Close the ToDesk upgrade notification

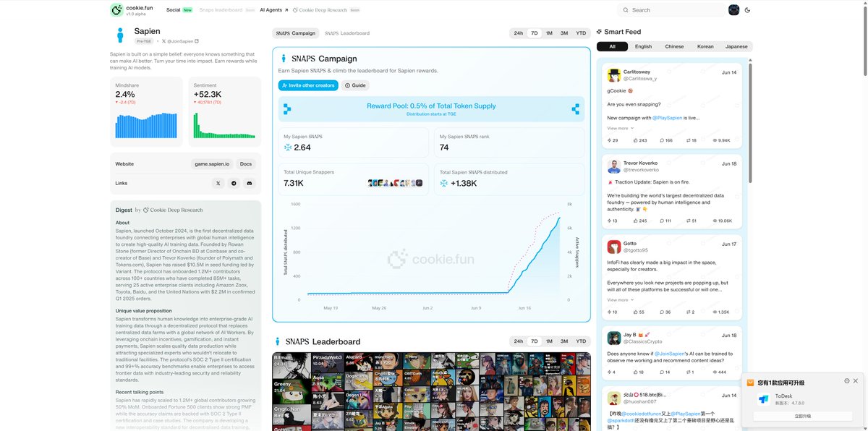coord(856,381)
